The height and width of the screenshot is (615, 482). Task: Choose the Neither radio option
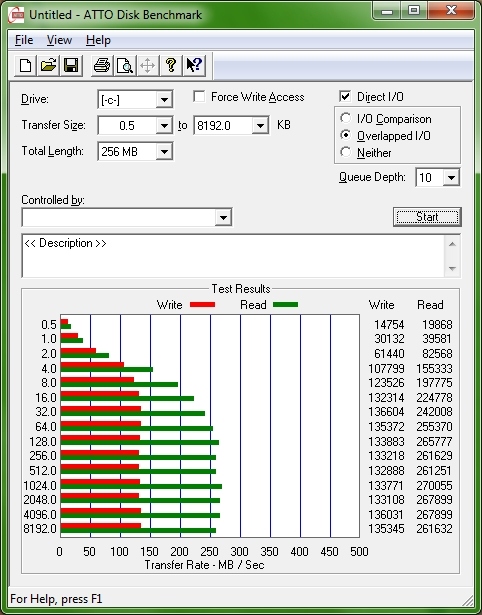[x=346, y=152]
